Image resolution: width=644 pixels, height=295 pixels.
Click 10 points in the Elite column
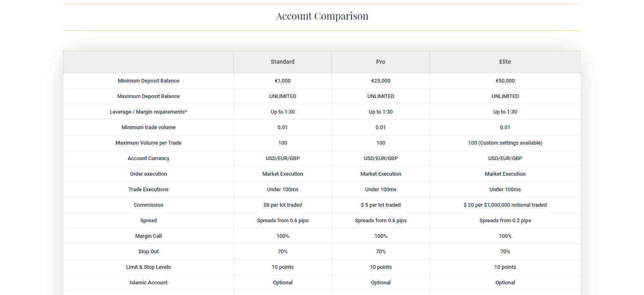tap(505, 267)
